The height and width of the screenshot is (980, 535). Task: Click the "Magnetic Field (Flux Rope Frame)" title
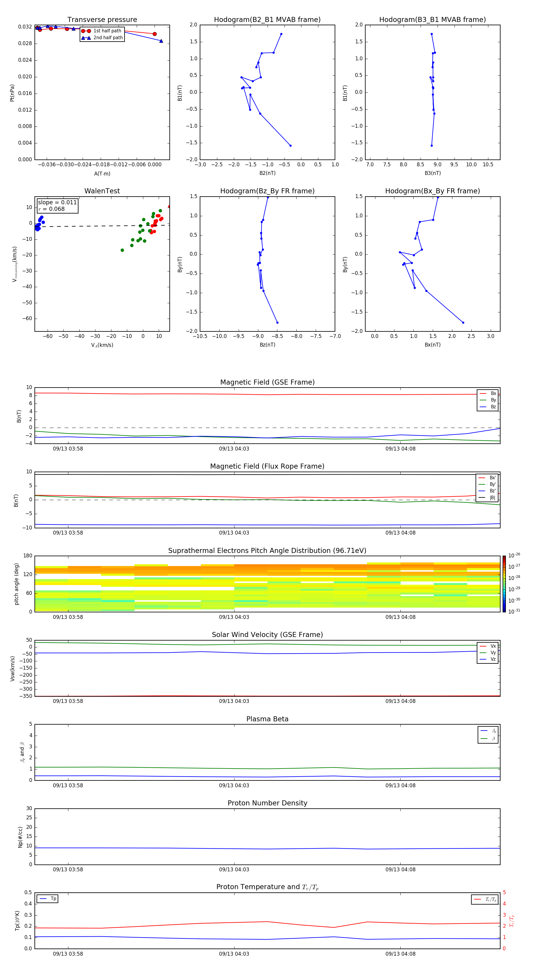267,467
